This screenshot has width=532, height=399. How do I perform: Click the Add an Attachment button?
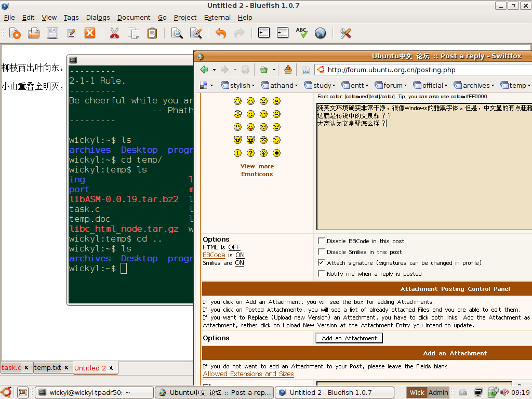pyautogui.click(x=349, y=338)
